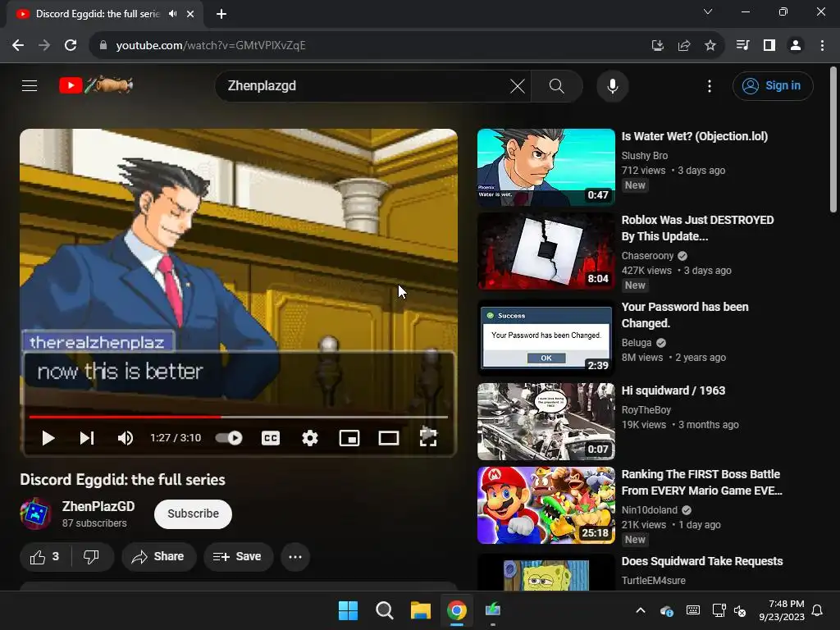Toggle Chrome side panel
This screenshot has width=840, height=630.
769,46
